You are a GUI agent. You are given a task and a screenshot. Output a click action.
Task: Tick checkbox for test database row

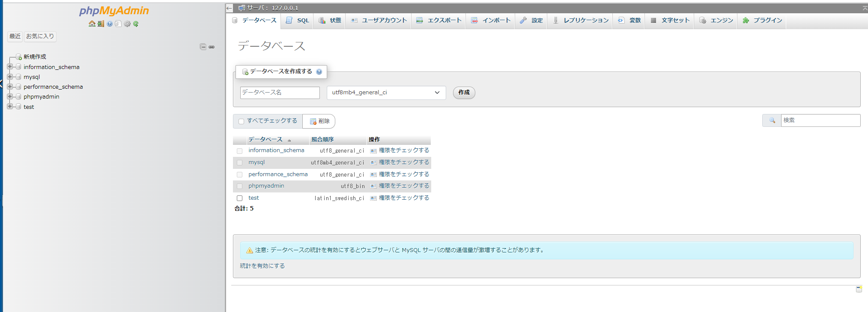(x=239, y=198)
